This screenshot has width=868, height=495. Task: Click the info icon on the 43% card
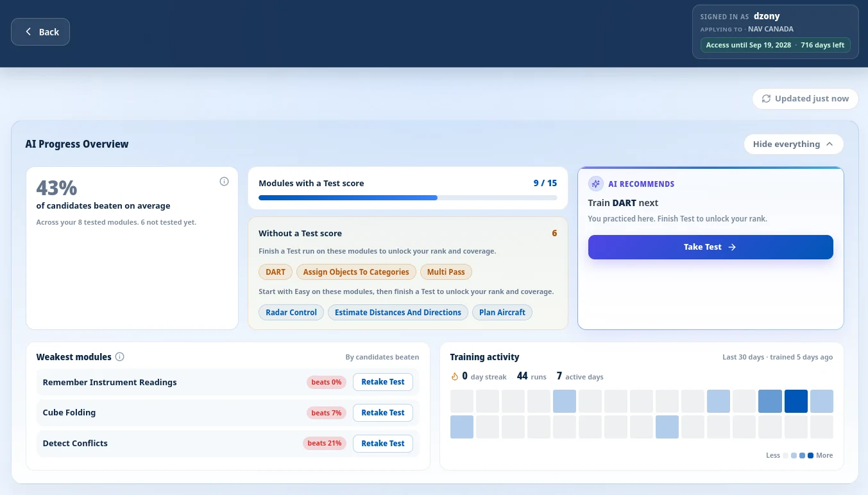click(224, 182)
